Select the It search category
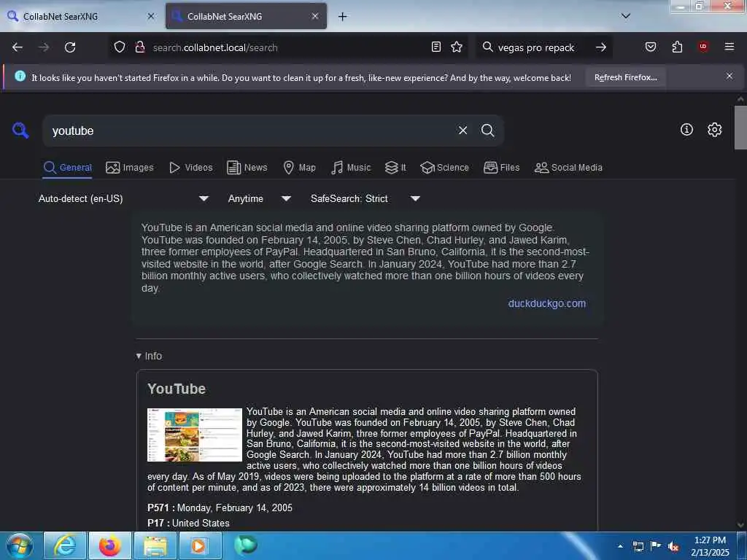 pyautogui.click(x=395, y=168)
